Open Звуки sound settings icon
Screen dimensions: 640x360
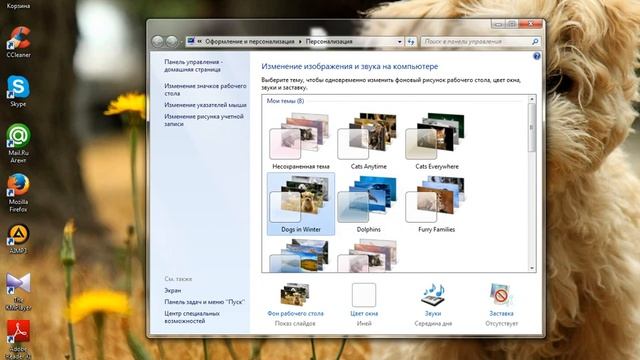click(433, 294)
